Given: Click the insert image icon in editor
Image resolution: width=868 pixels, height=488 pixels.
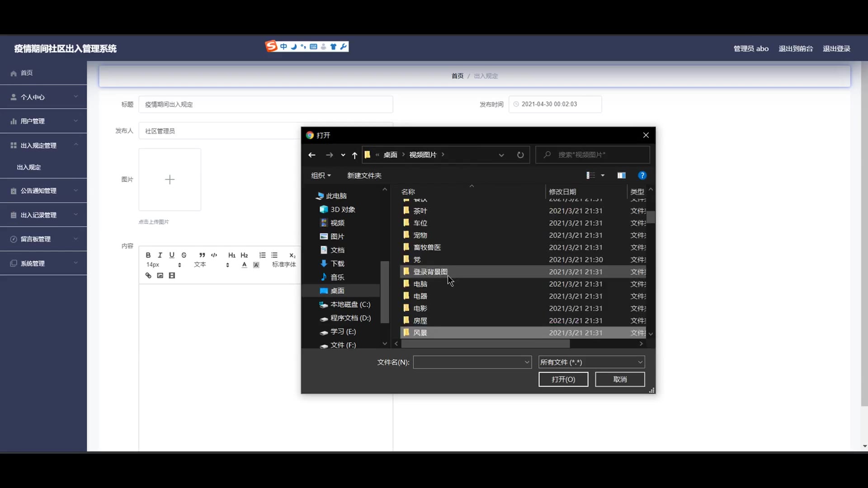Looking at the screenshot, I should coord(160,276).
